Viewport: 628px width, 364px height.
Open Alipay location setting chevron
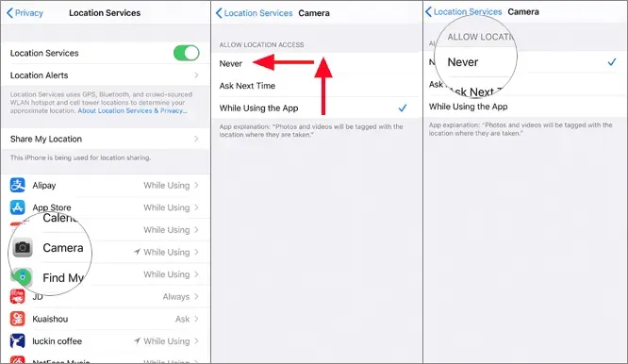(x=196, y=185)
